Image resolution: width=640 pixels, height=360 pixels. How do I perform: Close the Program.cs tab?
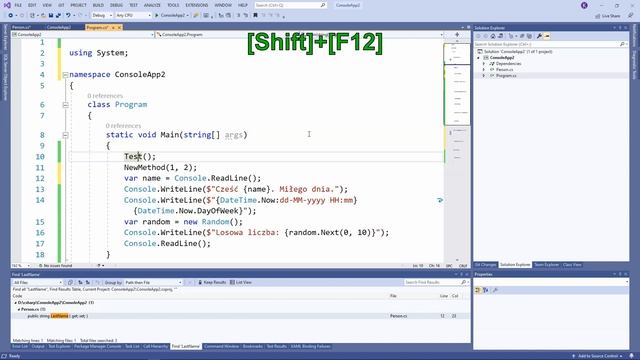pos(119,27)
